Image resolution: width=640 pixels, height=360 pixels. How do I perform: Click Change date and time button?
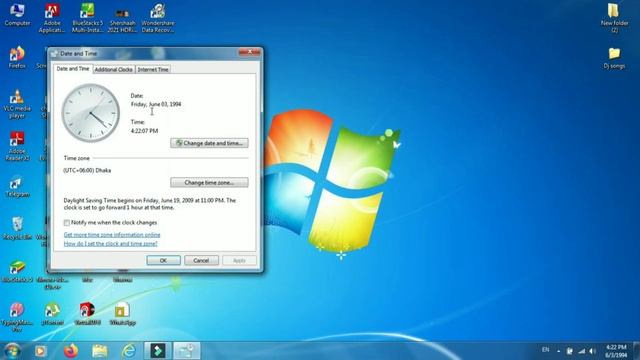point(209,143)
